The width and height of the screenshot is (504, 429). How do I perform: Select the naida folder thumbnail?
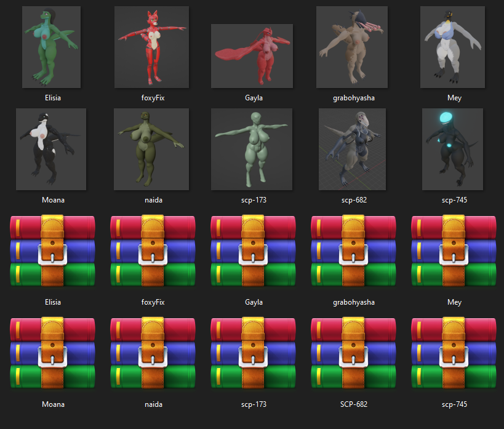tap(151, 149)
